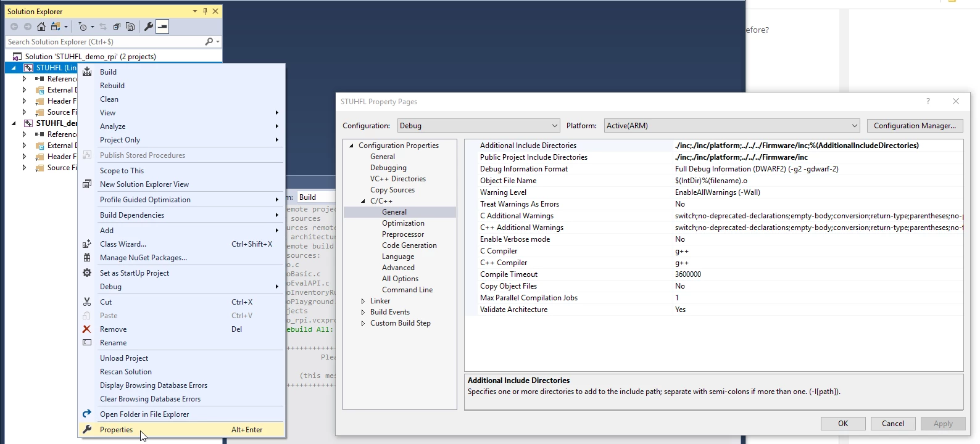Image resolution: width=980 pixels, height=444 pixels.
Task: Collapse the STUHFL (Linux) project node
Action: [x=14, y=68]
